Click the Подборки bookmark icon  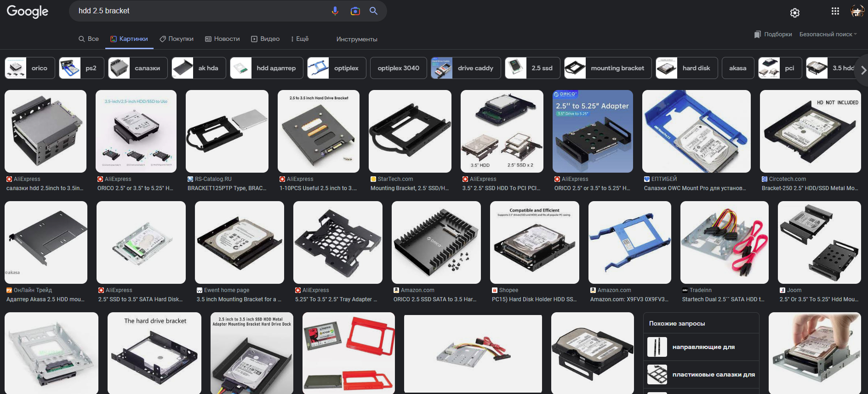(758, 34)
